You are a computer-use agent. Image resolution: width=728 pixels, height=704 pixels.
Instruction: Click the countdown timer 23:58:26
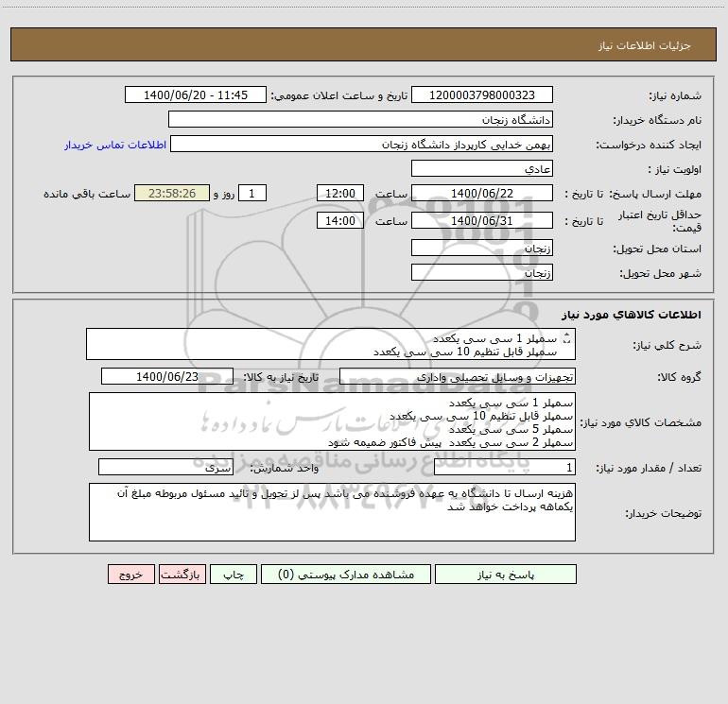tap(172, 193)
